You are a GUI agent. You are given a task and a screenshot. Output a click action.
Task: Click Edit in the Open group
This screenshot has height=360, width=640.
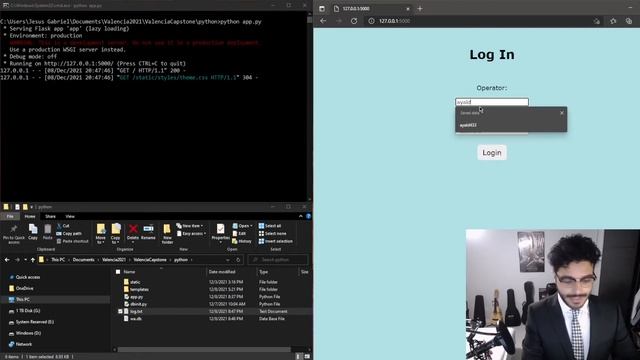239,233
